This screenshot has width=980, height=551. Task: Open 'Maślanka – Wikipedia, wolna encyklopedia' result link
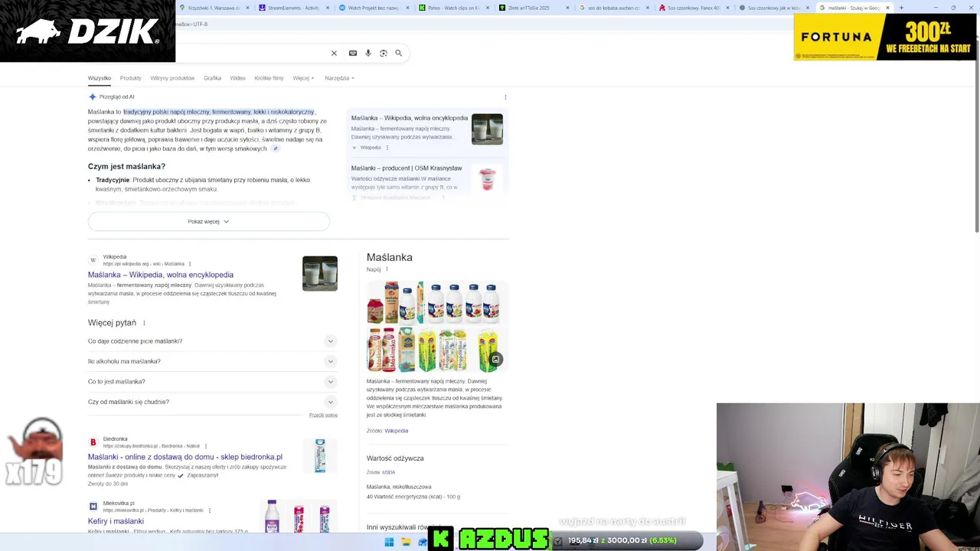click(161, 275)
